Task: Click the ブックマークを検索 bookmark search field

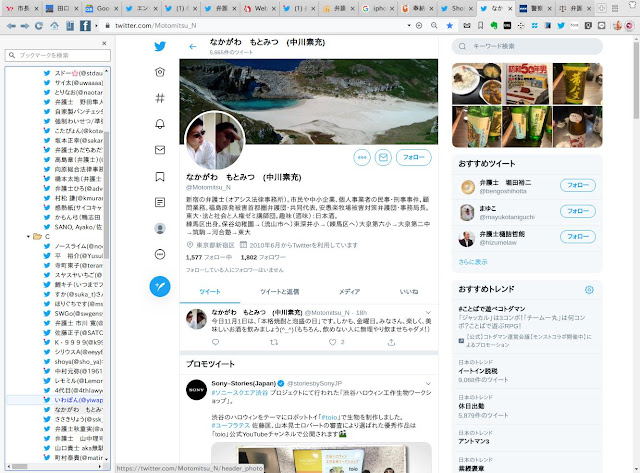Action: 58,55
